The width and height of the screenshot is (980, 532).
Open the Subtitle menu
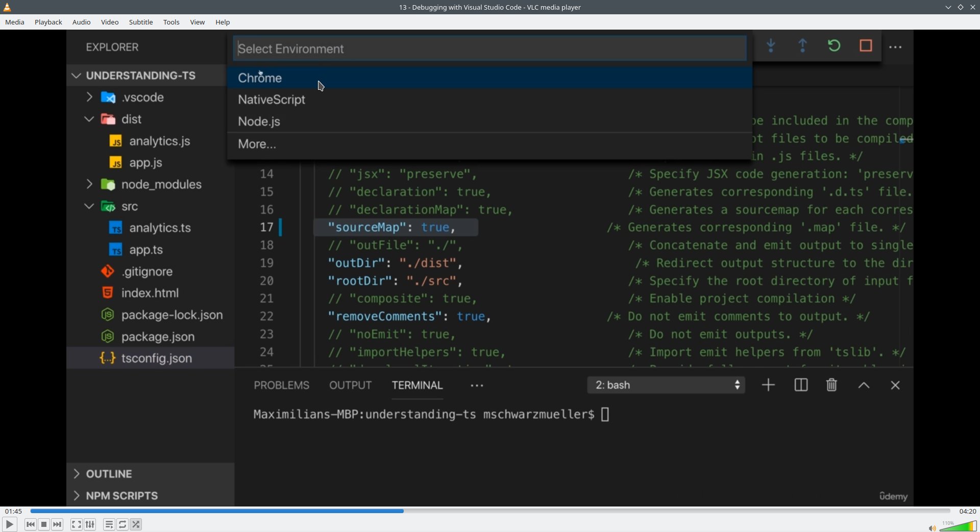(x=141, y=22)
